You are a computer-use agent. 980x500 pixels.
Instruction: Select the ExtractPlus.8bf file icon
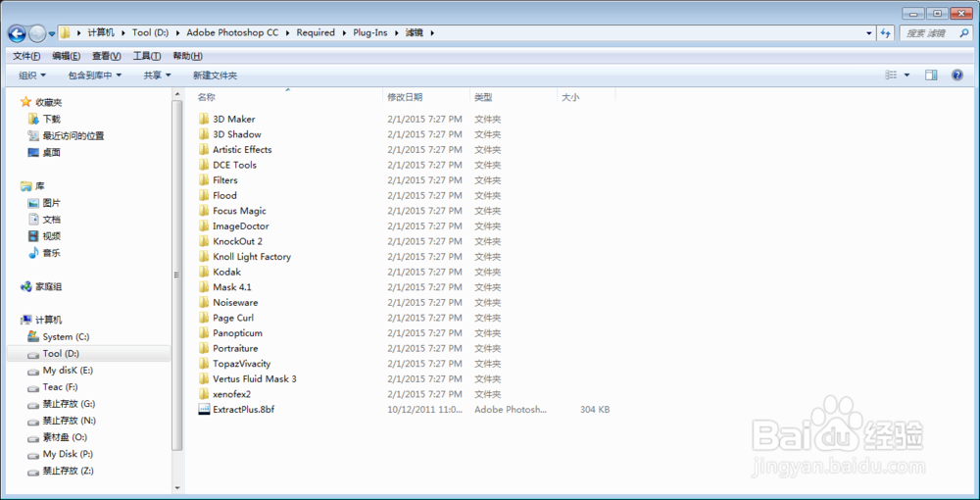pos(204,410)
